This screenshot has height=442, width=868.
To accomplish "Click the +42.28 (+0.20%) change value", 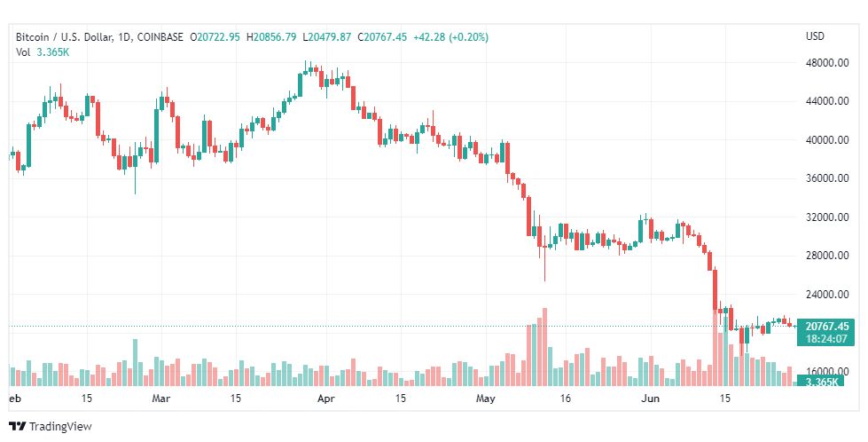I will [x=450, y=37].
